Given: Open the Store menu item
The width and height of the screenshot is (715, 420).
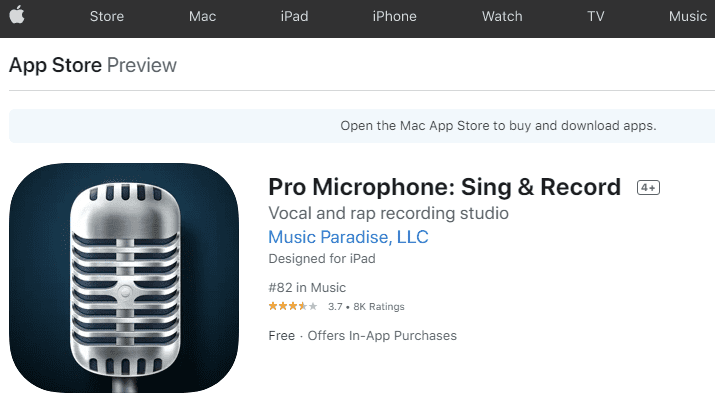Looking at the screenshot, I should 107,16.
